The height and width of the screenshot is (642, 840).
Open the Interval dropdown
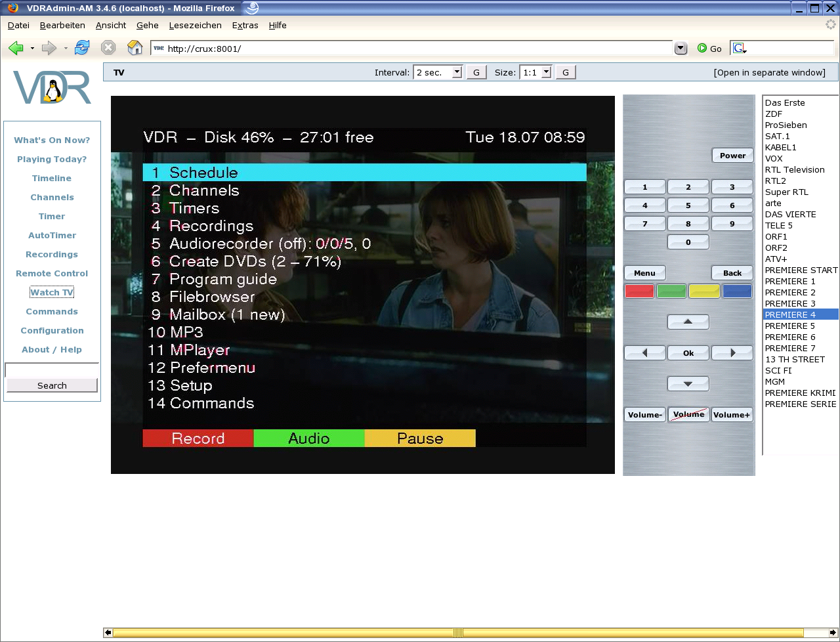[x=457, y=72]
